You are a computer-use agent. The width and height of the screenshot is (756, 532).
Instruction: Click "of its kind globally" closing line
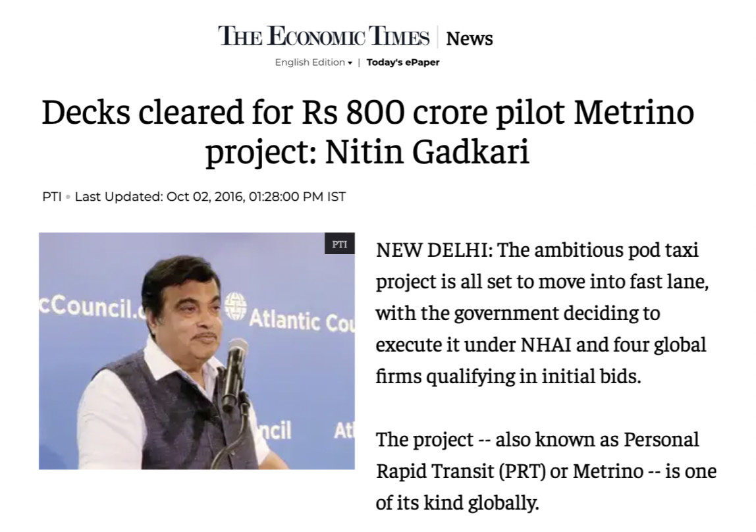(457, 502)
